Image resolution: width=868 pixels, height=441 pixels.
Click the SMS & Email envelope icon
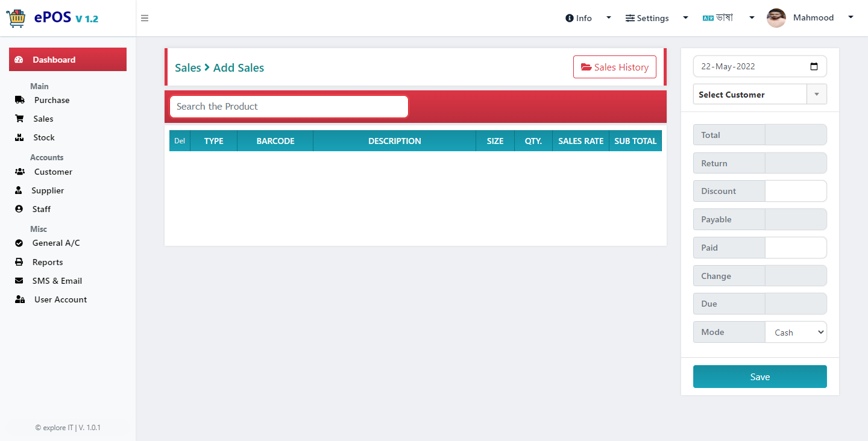(19, 281)
